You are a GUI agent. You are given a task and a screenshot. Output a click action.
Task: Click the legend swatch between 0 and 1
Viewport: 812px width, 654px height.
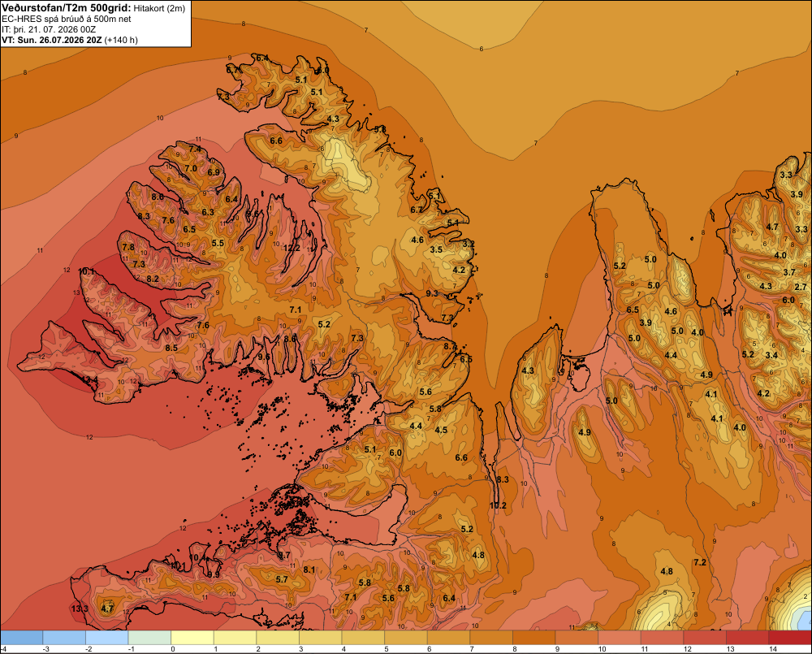[x=192, y=637]
